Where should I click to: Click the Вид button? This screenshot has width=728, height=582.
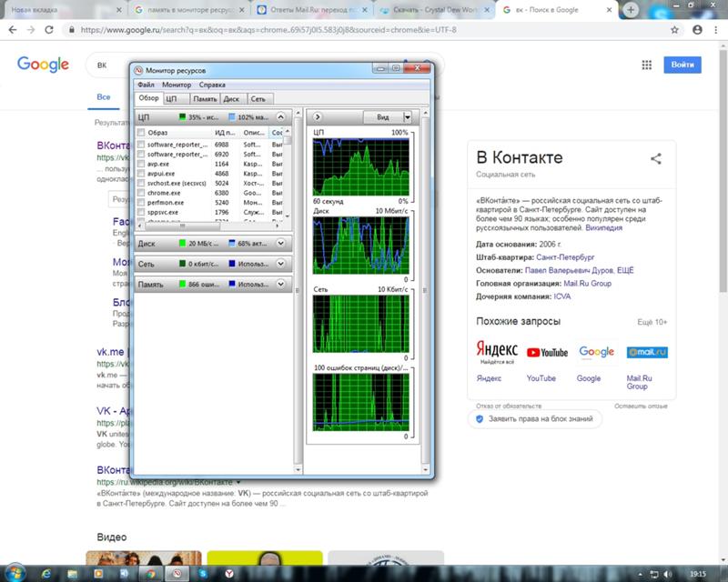pyautogui.click(x=383, y=117)
